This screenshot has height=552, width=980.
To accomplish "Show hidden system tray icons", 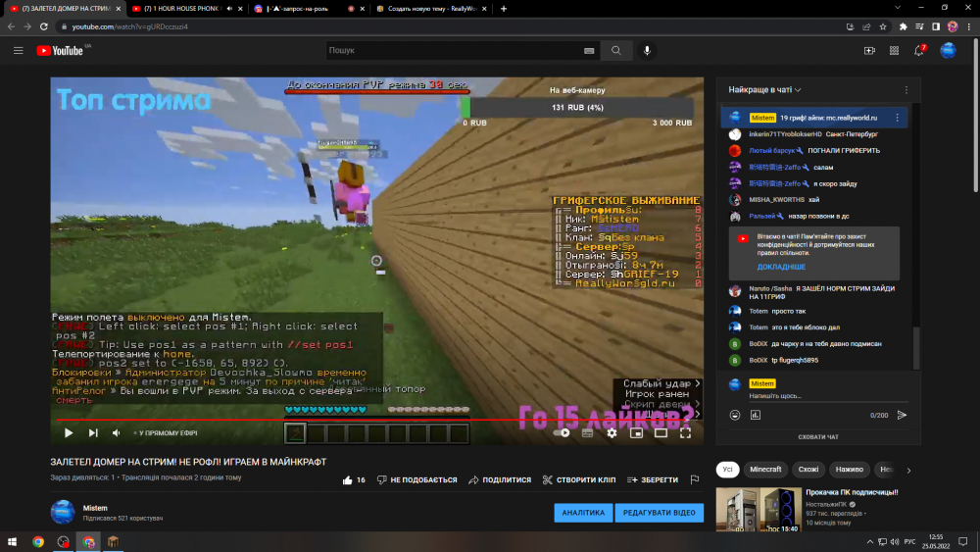I will [x=869, y=542].
